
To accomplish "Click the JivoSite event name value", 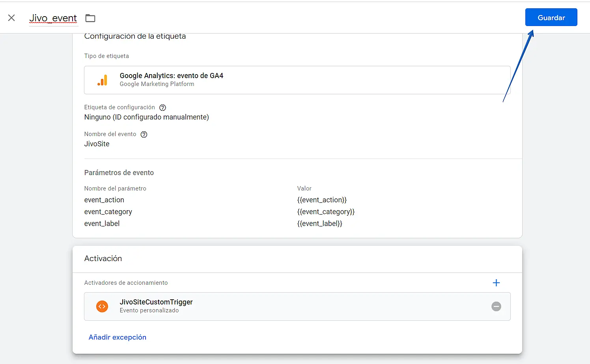I will 97,144.
